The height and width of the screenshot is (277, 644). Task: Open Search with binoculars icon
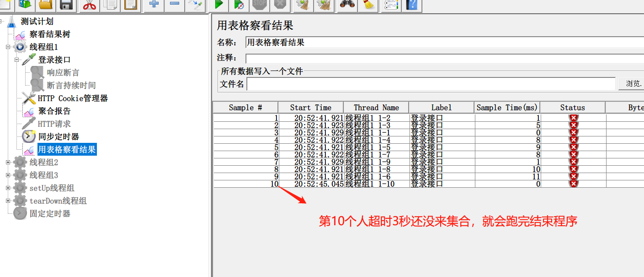pos(347,5)
